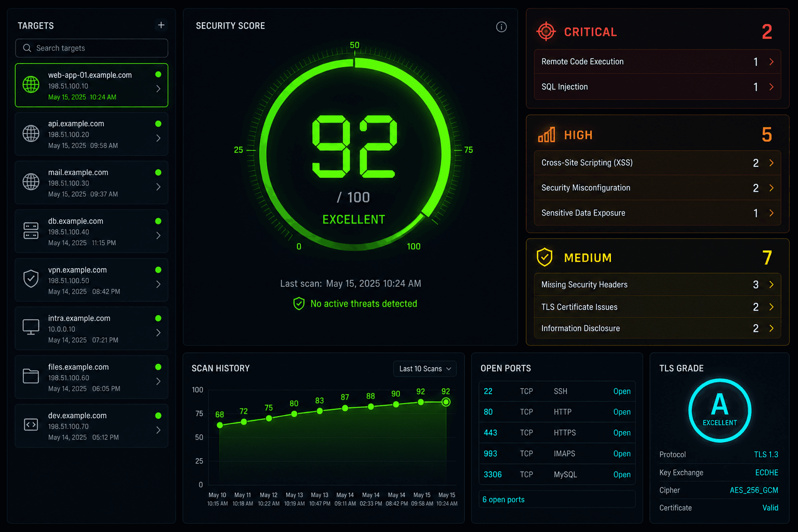The width and height of the screenshot is (798, 532).
Task: Click the globe icon for api.example.com
Action: [31, 134]
